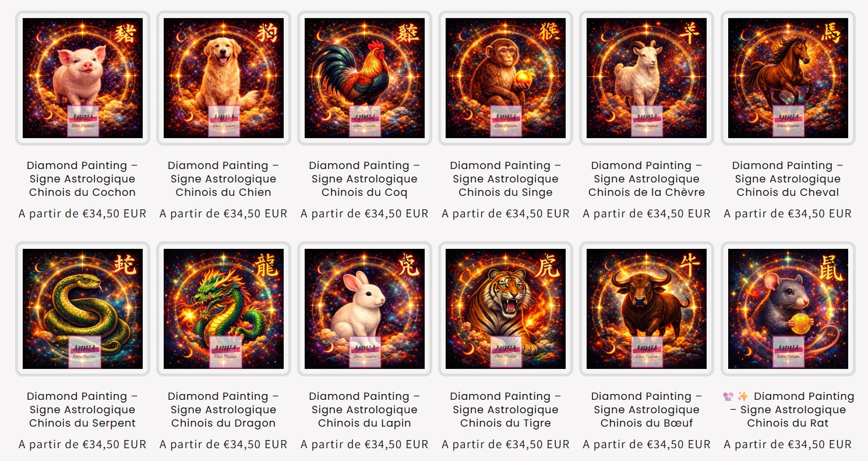
Task: Select the galloping horse painting image
Action: tap(788, 78)
